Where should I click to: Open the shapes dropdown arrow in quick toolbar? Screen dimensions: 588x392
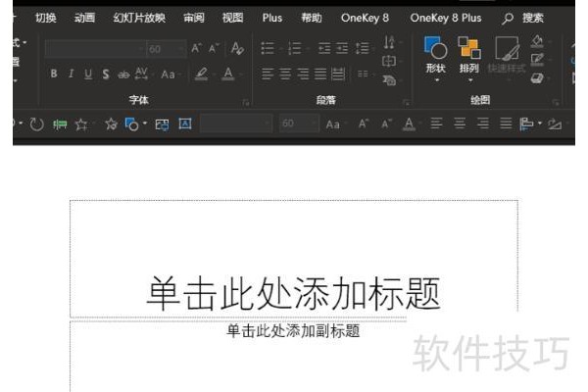pyautogui.click(x=145, y=123)
